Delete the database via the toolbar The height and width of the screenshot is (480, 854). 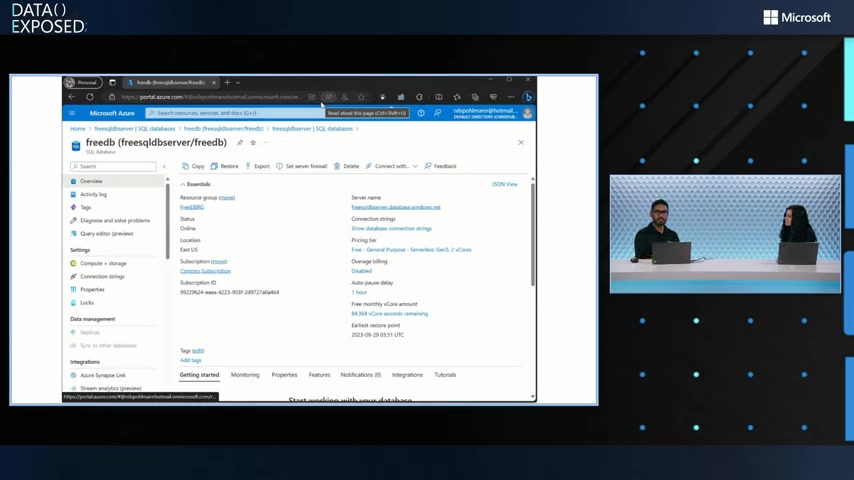[346, 166]
